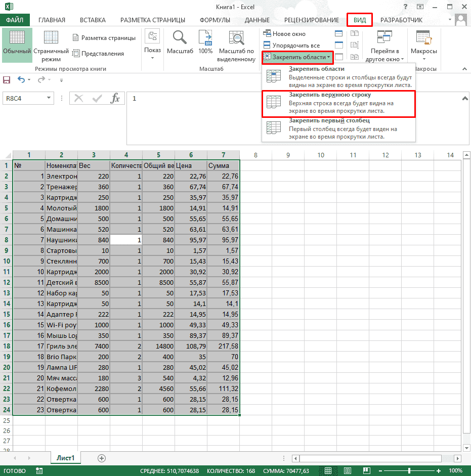Collapse the ribbon with the chevron
Screen dimensions: 471x476
click(x=464, y=69)
